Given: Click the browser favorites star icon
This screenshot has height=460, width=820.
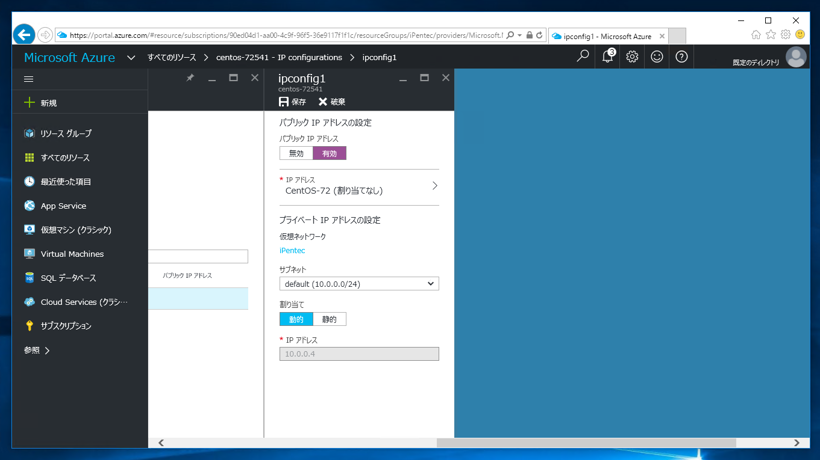Looking at the screenshot, I should click(771, 34).
